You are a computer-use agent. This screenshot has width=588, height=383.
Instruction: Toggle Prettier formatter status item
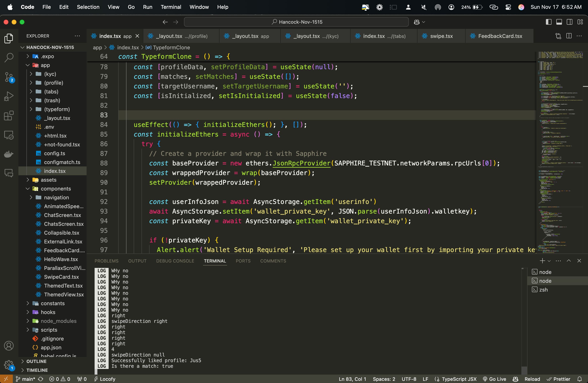[x=558, y=379]
